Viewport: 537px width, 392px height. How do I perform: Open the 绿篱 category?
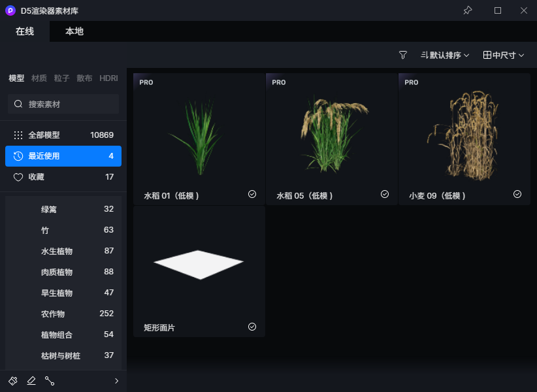point(63,209)
